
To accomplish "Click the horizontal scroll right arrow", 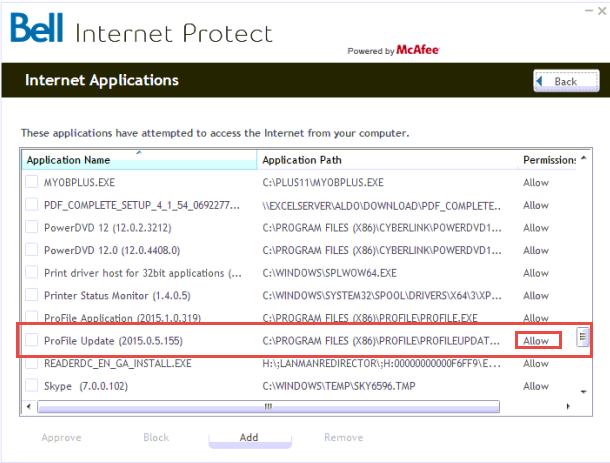I will click(x=568, y=407).
